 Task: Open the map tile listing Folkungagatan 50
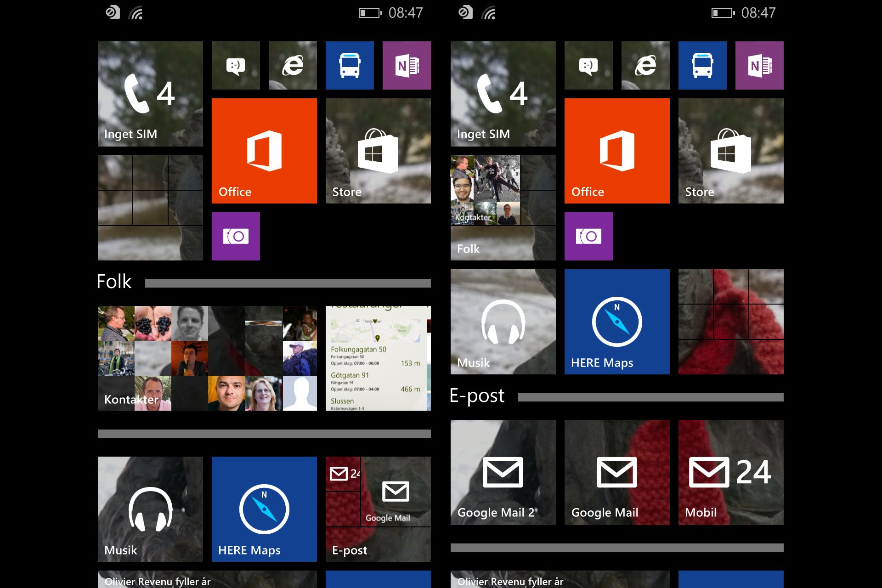[378, 358]
